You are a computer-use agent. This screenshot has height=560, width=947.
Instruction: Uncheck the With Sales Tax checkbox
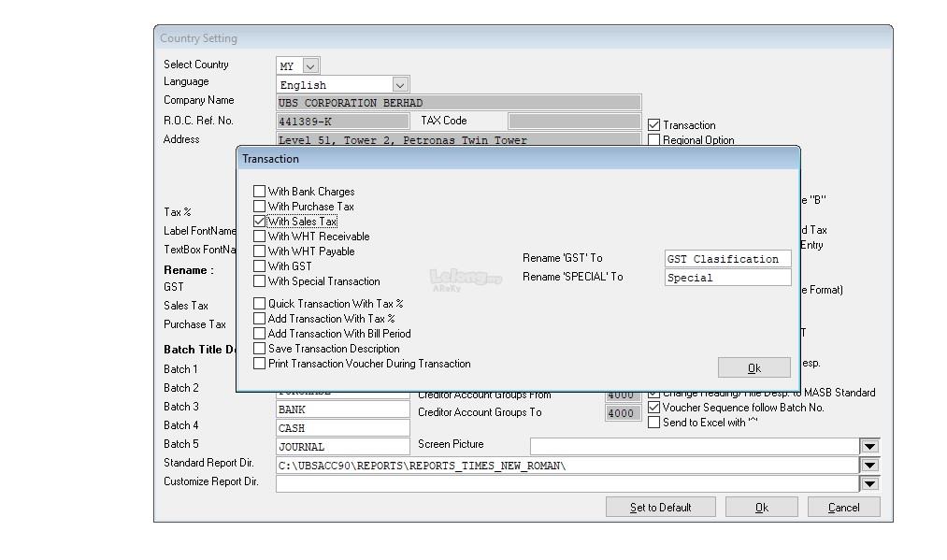click(259, 222)
